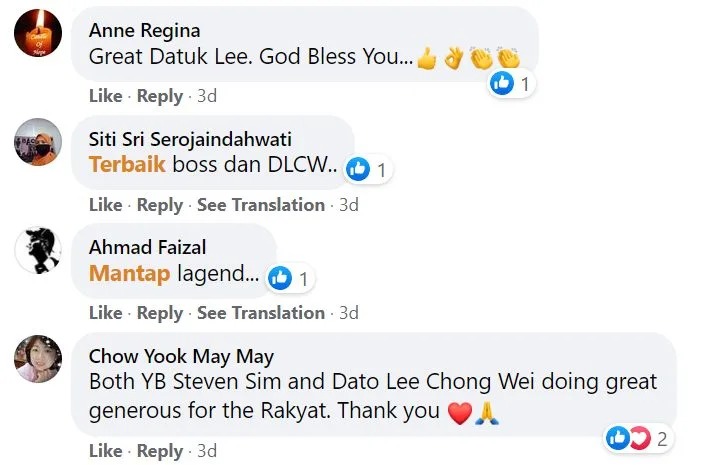The width and height of the screenshot is (704, 465).
Task: See Translation of Mantap lagend comment
Action: click(261, 312)
